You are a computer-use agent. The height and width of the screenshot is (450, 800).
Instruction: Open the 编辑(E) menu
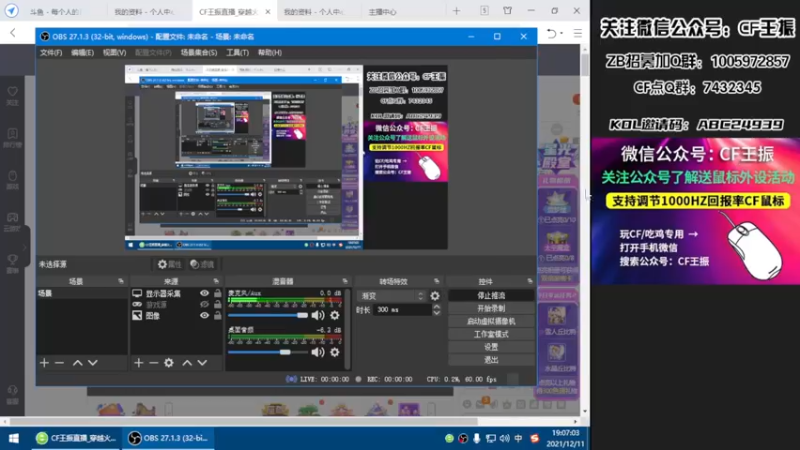82,53
